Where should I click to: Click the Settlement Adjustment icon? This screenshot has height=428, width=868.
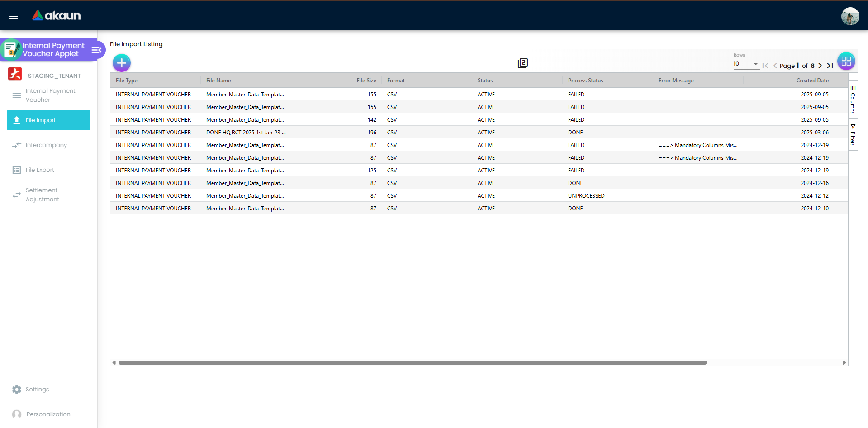pos(17,195)
